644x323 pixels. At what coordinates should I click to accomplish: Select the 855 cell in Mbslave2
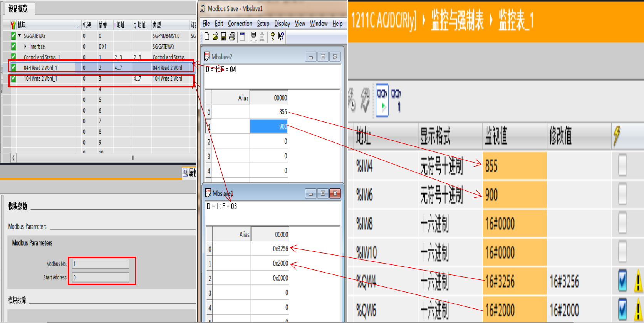269,112
